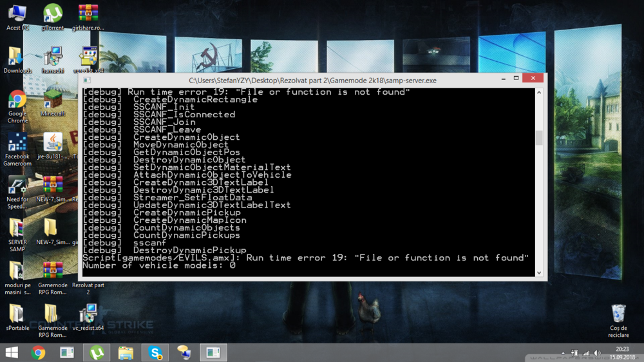Open the samp-server console system menu icon
The image size is (644, 362).
click(x=87, y=80)
